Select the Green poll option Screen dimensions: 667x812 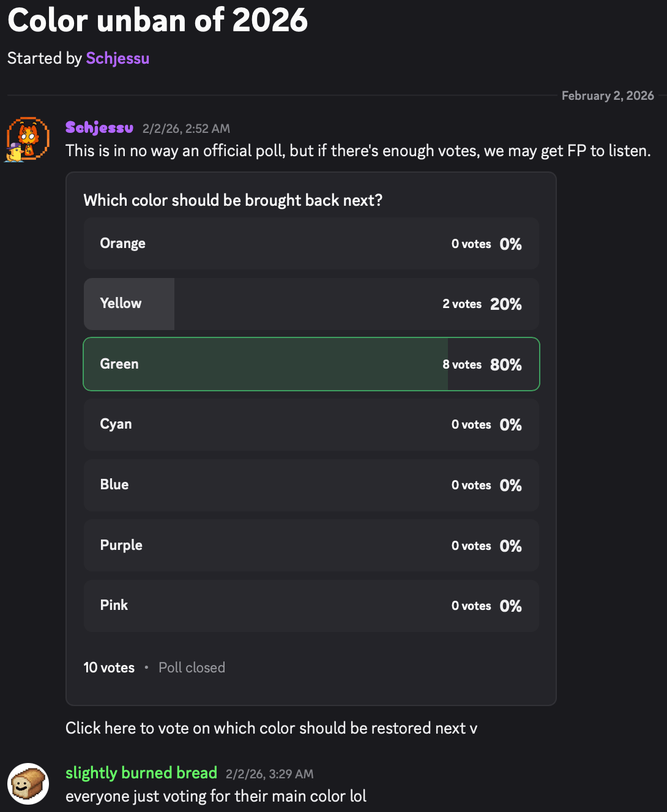tap(311, 364)
